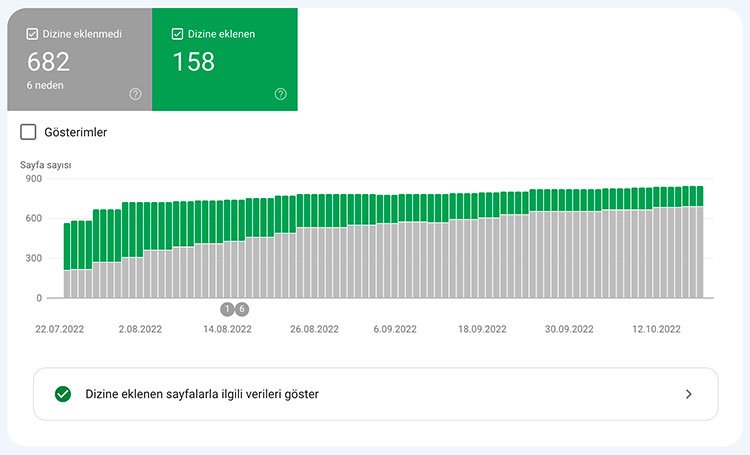750x455 pixels.
Task: Click annotation marker 6 below the chart
Action: [242, 309]
